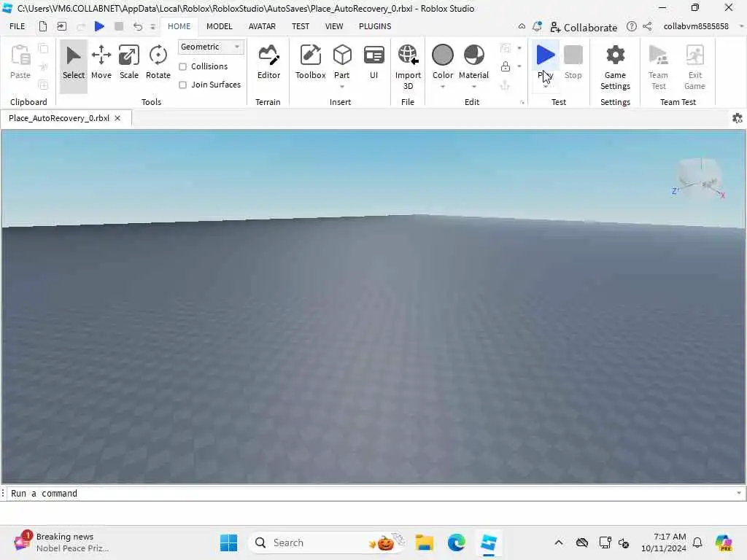Click the collabvm8585858 username
Viewport: 747px width, 560px height.
[x=695, y=27]
